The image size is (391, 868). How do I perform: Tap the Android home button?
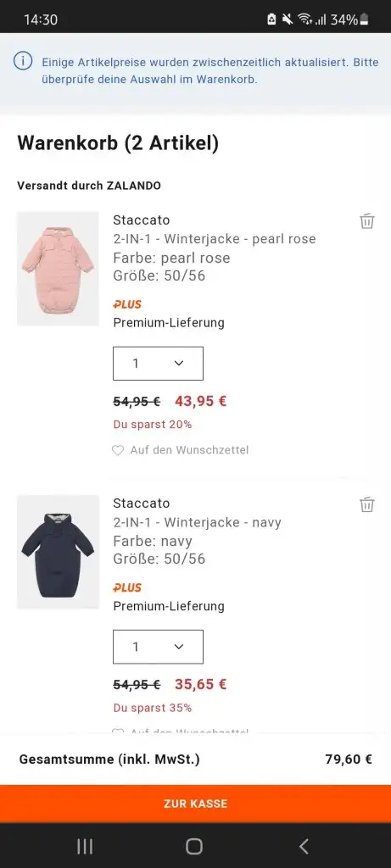pyautogui.click(x=194, y=846)
